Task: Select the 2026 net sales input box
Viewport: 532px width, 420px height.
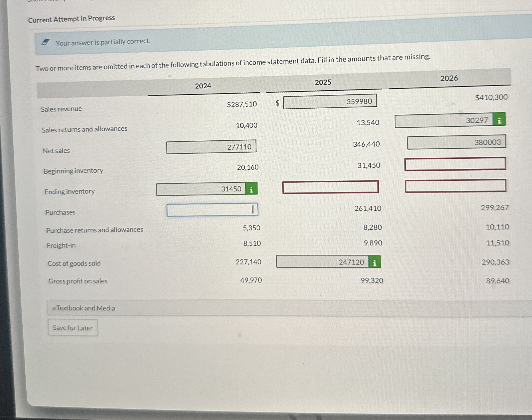Action: pos(456,142)
